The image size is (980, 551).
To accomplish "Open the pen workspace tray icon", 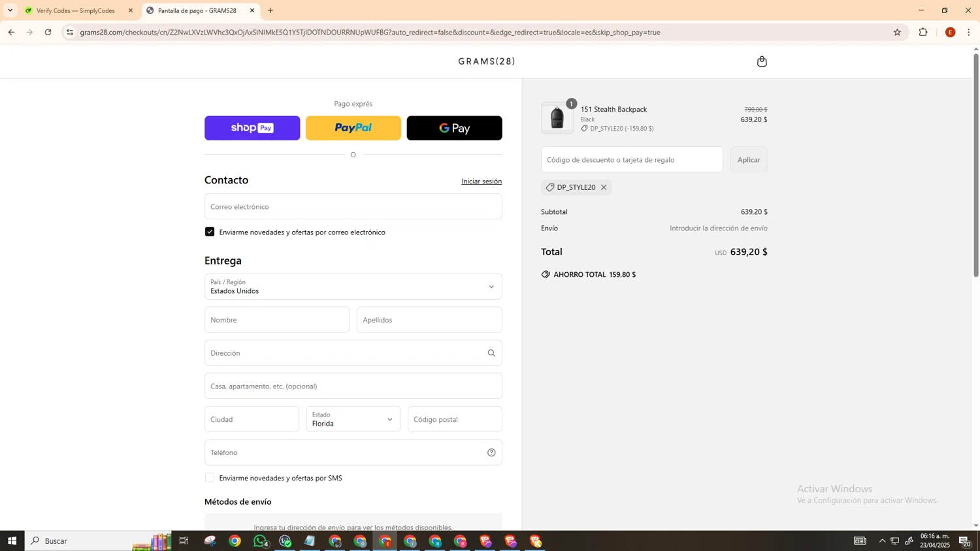I will [x=909, y=541].
